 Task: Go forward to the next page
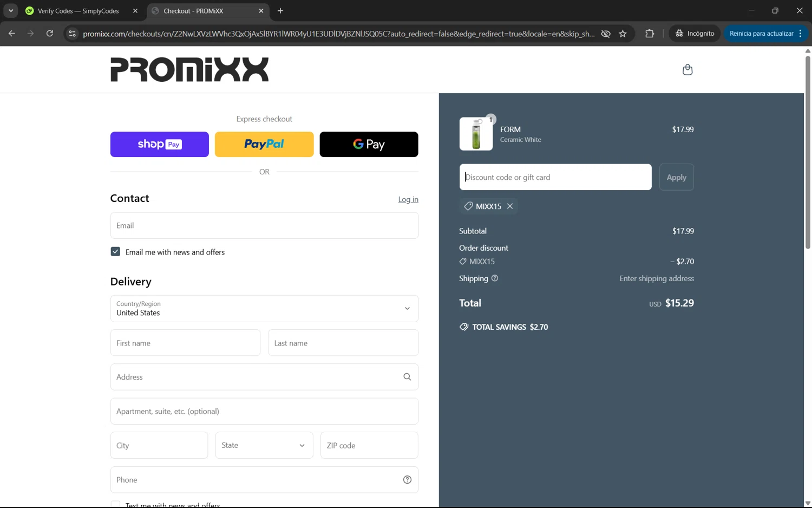point(30,34)
